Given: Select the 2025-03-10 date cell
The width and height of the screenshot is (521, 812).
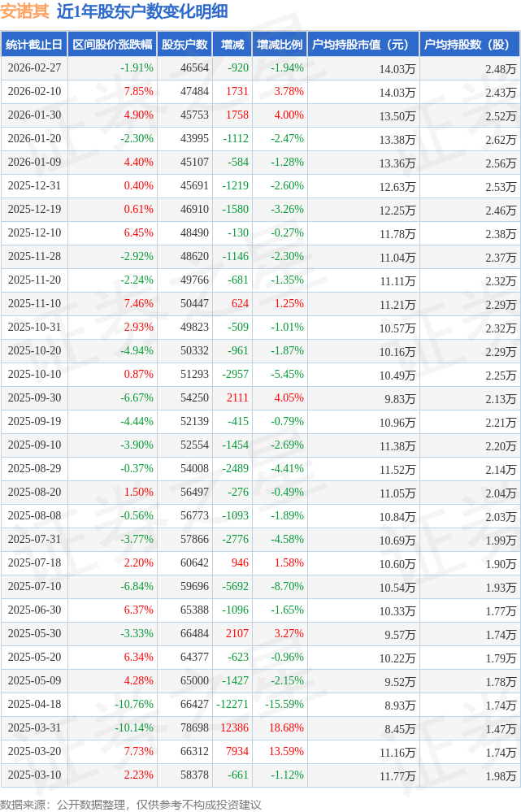Looking at the screenshot, I should pyautogui.click(x=34, y=775).
